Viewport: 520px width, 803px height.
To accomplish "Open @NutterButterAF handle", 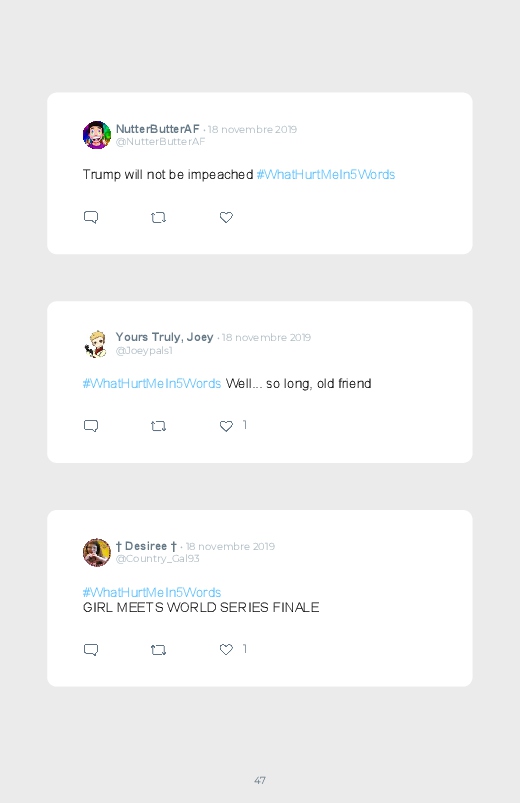I will (160, 142).
